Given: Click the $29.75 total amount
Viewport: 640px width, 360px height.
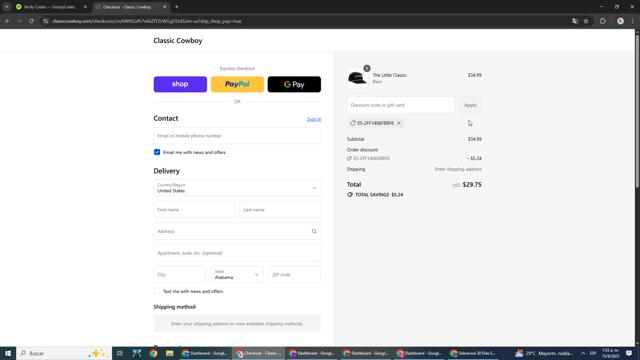Looking at the screenshot, I should [x=472, y=184].
